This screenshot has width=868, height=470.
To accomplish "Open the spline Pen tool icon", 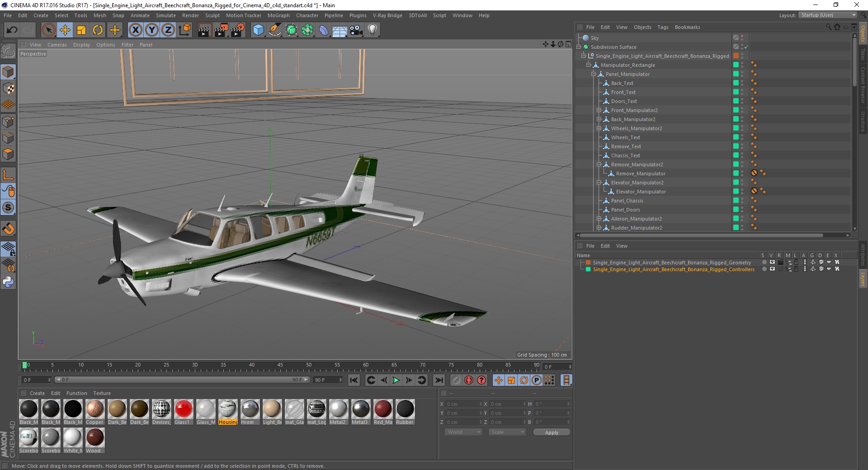I will 274,30.
